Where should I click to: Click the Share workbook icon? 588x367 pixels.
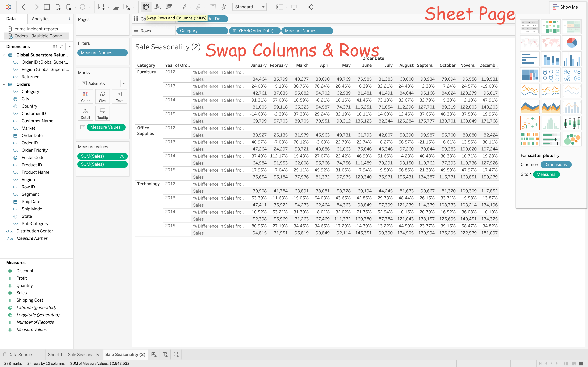tap(310, 7)
